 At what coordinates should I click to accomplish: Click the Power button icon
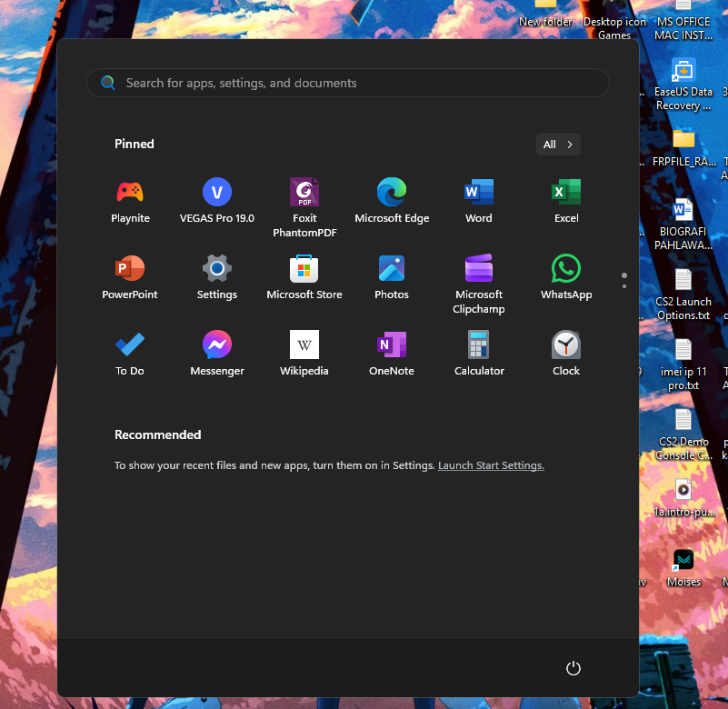coord(573,668)
